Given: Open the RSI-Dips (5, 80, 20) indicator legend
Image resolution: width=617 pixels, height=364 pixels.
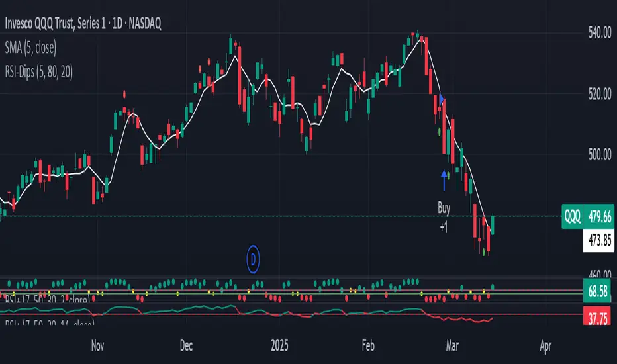Looking at the screenshot, I should tap(39, 72).
